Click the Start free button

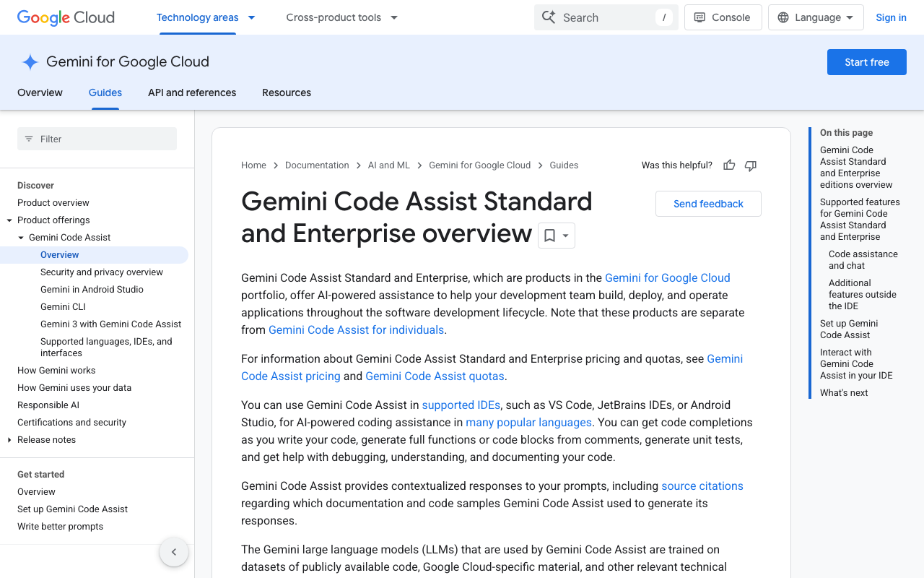tap(867, 62)
